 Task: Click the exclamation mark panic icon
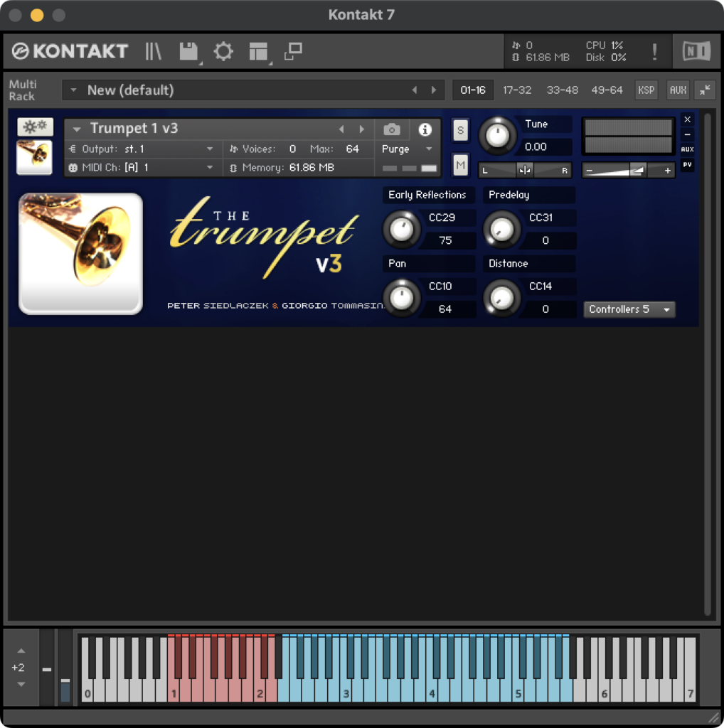click(x=654, y=51)
